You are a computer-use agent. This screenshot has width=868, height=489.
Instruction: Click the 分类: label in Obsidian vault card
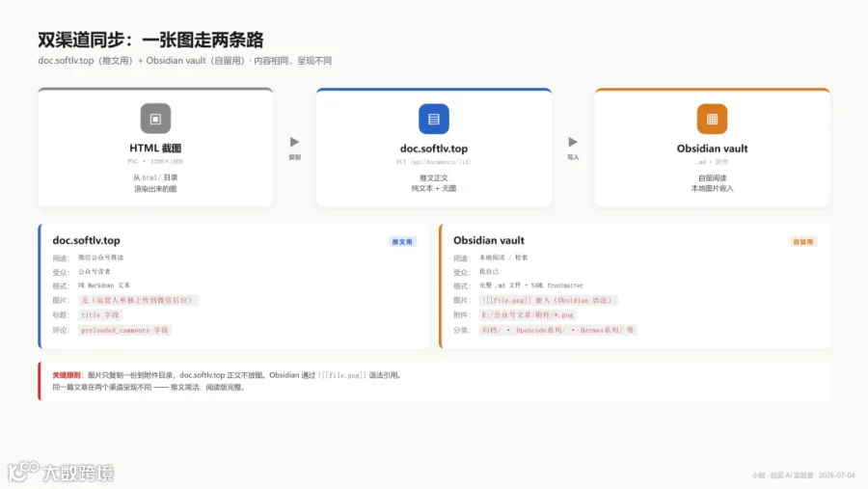tap(461, 330)
